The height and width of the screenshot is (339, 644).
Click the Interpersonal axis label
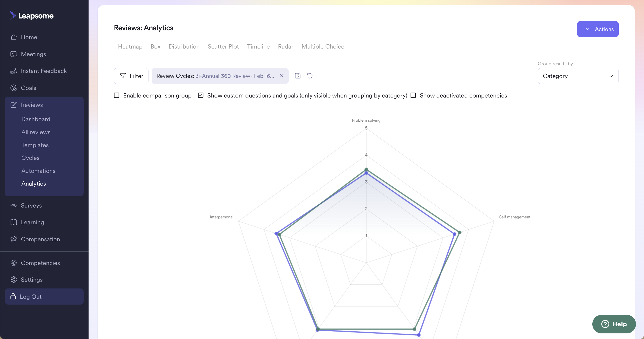tap(222, 217)
